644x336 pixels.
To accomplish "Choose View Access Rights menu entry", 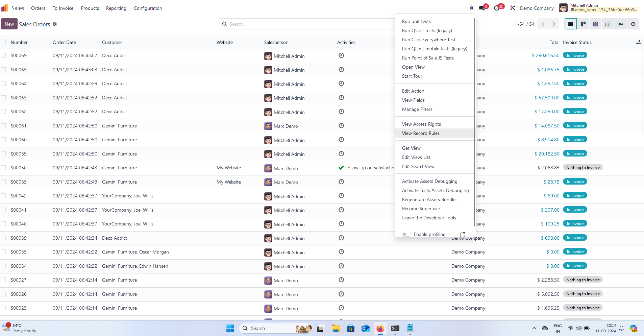I will (x=435, y=124).
